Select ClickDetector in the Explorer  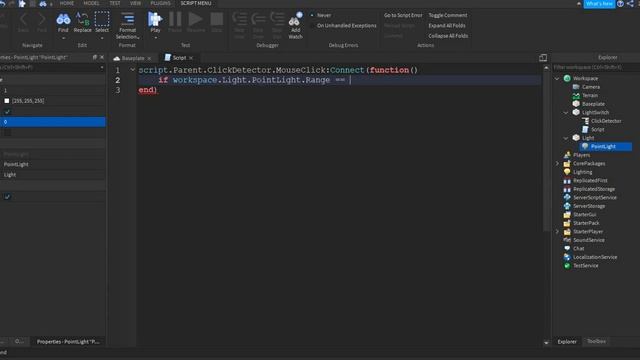coord(606,121)
